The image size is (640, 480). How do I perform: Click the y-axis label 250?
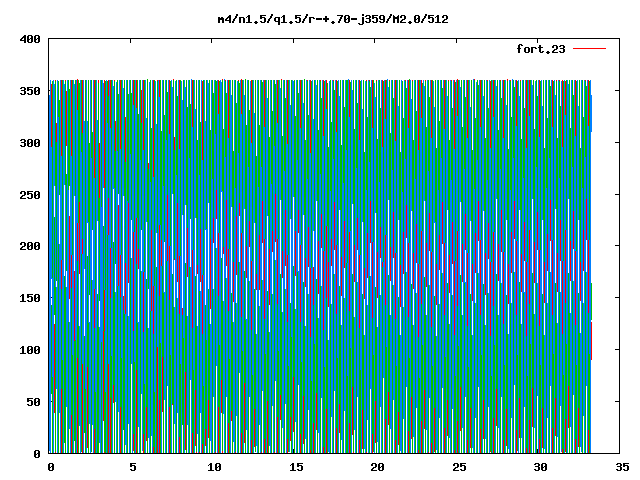pos(30,195)
